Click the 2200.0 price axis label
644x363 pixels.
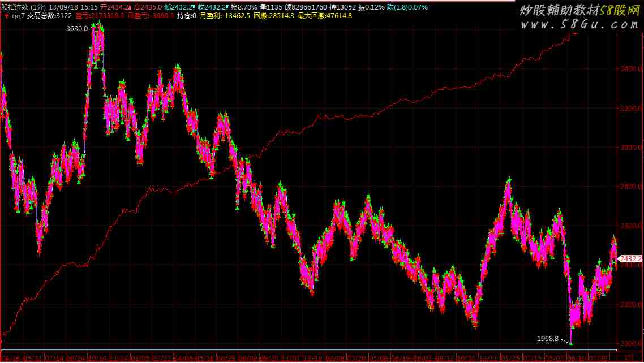tap(632, 304)
